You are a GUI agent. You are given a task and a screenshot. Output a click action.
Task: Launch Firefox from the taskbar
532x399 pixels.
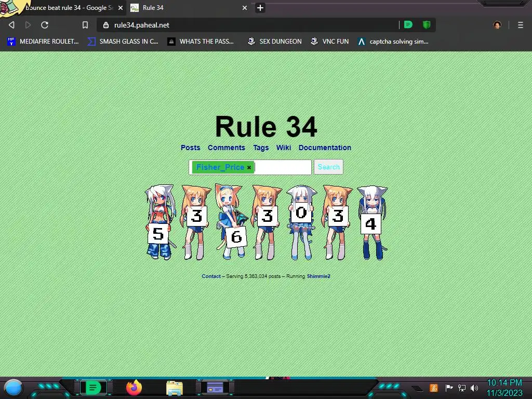point(134,388)
